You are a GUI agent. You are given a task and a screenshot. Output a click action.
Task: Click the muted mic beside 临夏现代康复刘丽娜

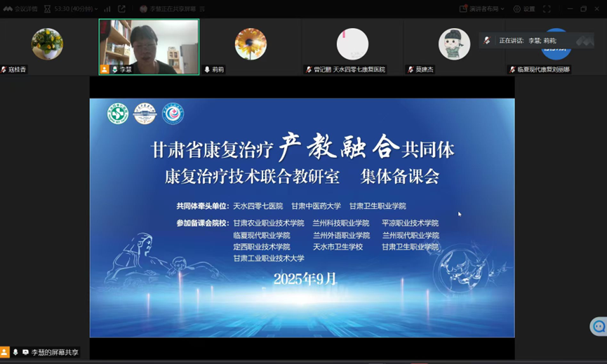point(512,70)
